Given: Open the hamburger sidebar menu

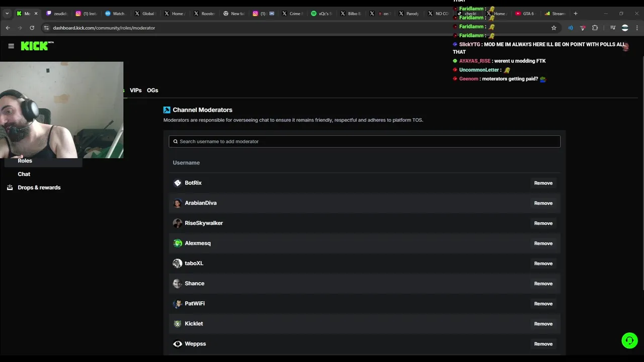Looking at the screenshot, I should pos(11,46).
